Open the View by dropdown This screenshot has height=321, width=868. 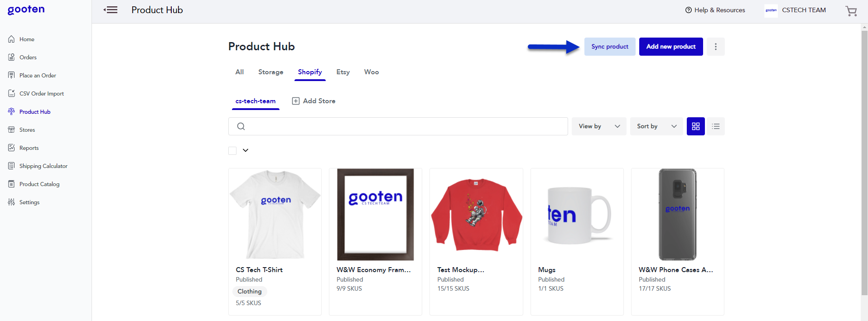(x=599, y=126)
